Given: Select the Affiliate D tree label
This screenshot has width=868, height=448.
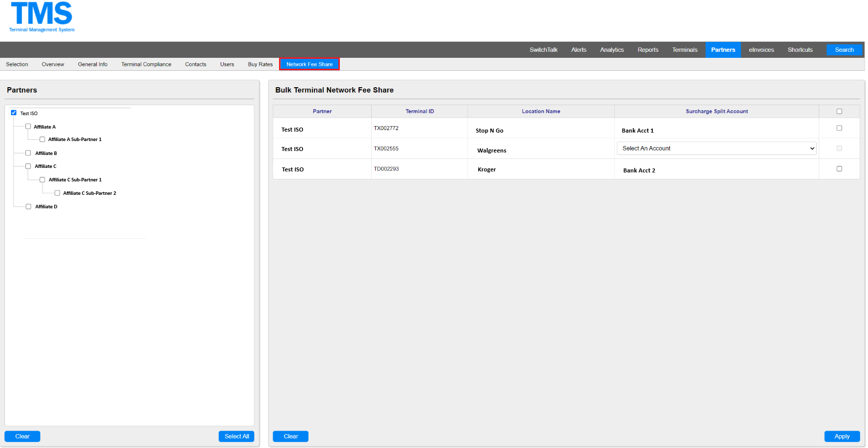Looking at the screenshot, I should pyautogui.click(x=46, y=207).
